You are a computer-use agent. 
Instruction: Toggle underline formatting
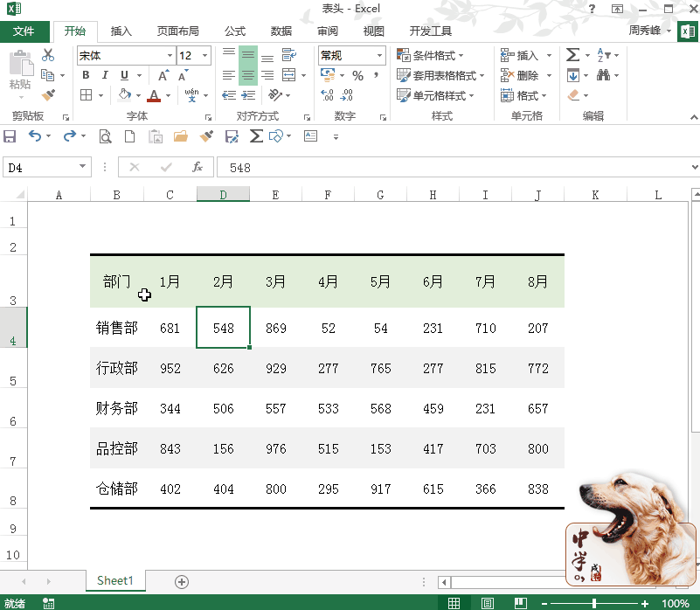pyautogui.click(x=123, y=75)
